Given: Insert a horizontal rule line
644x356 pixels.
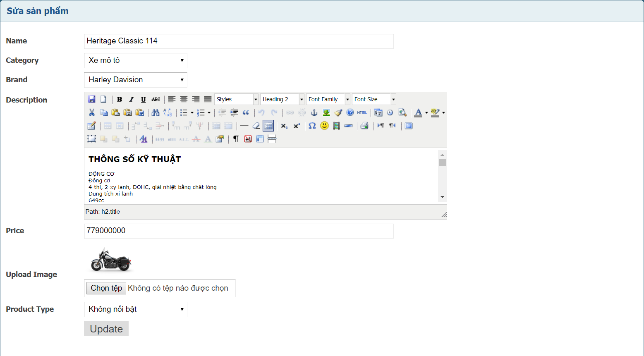Looking at the screenshot, I should pos(244,126).
